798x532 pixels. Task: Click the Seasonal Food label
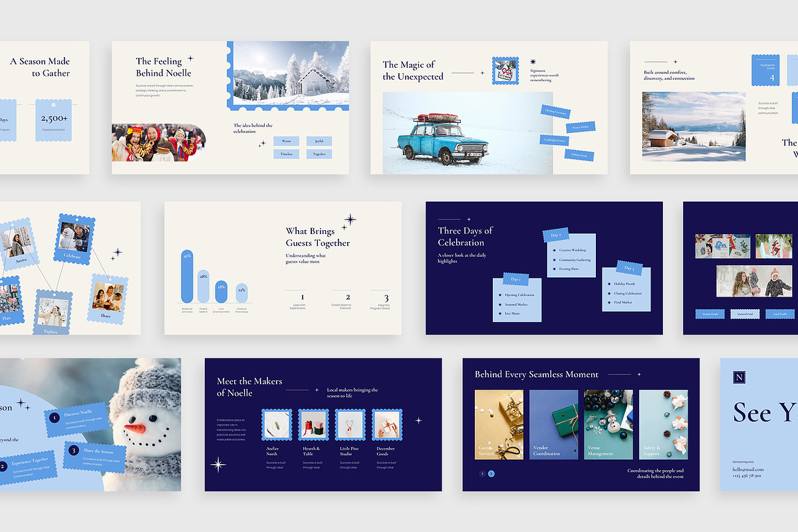click(x=744, y=313)
